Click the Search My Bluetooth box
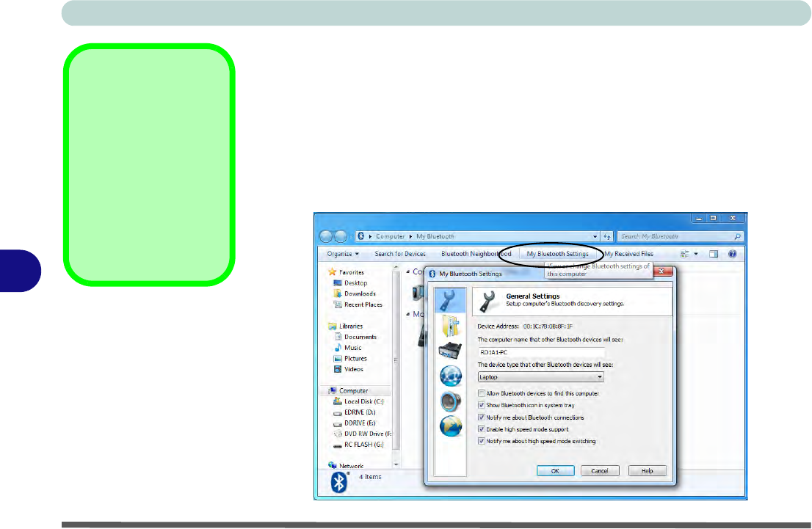 [x=680, y=236]
